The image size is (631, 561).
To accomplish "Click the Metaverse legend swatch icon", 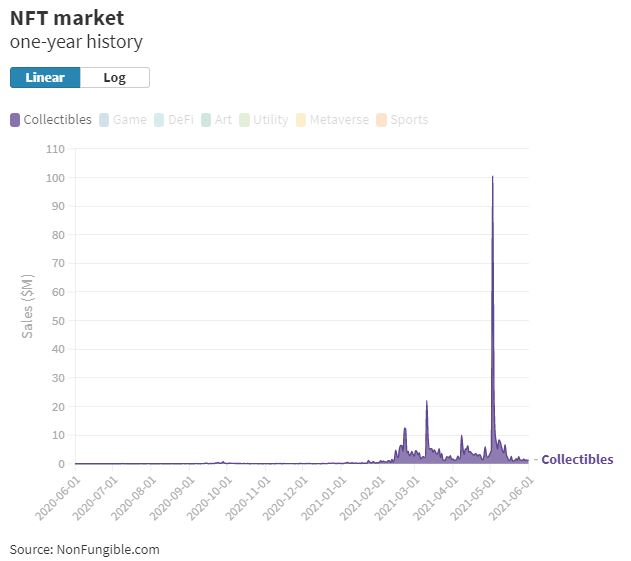I will click(301, 120).
